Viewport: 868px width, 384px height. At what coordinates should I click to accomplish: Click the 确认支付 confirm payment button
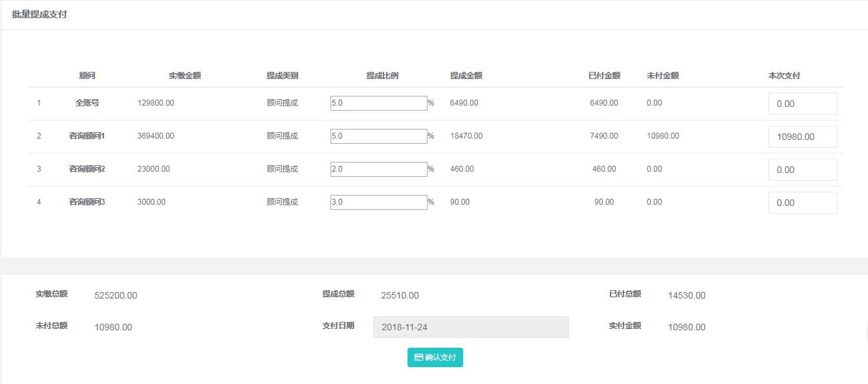[x=435, y=357]
